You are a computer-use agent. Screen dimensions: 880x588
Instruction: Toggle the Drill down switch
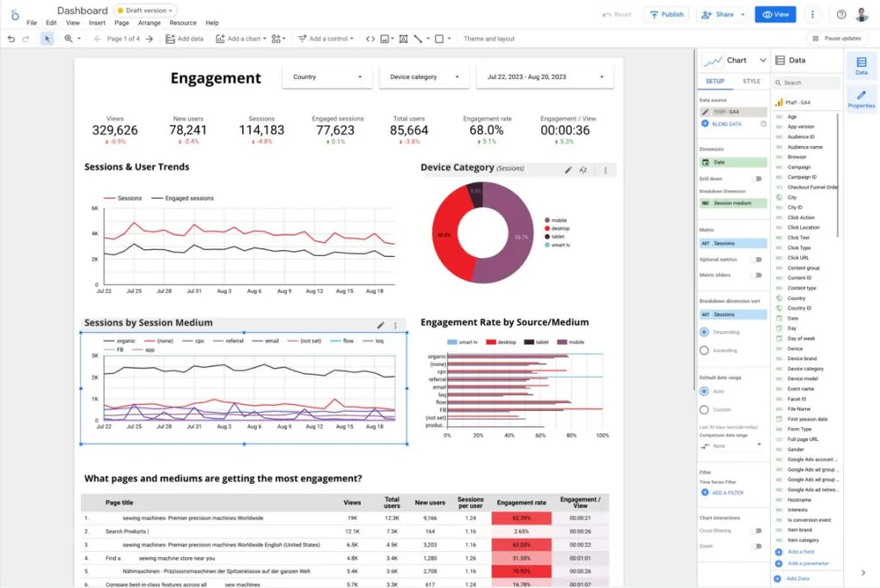[x=758, y=179]
